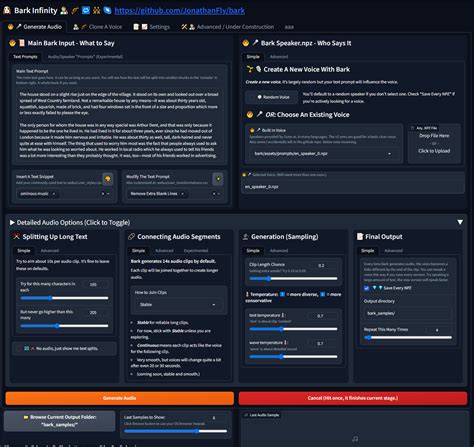Viewport: 474px width, 447px height.
Task: Click the text temperature 0.7 value field
Action: click(x=323, y=316)
